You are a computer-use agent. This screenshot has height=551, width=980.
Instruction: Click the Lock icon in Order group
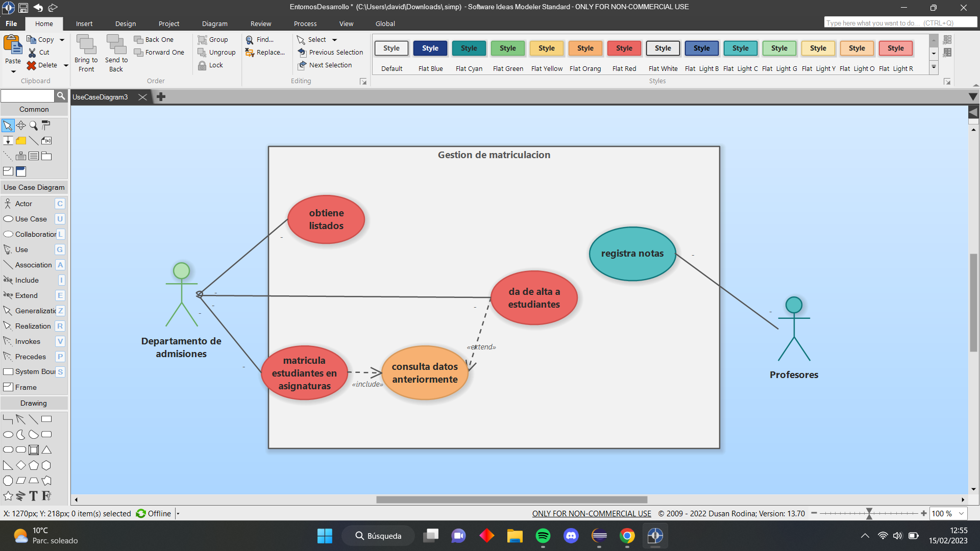202,65
